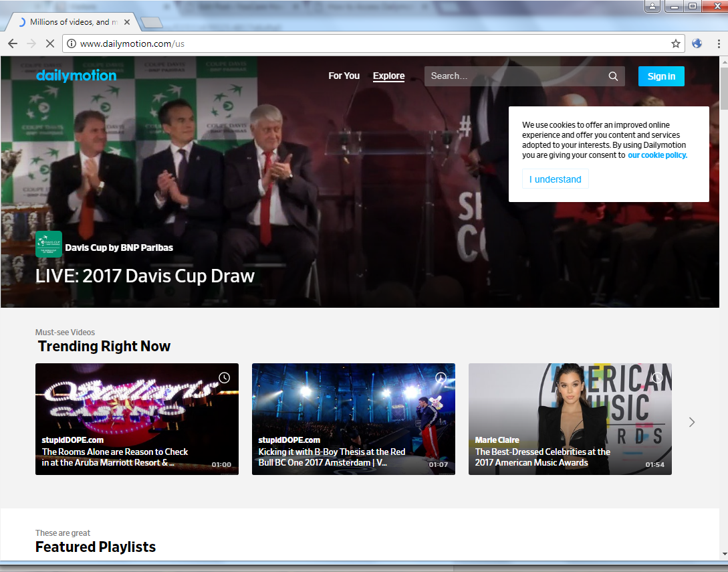Click the scrollbar down arrow
728x572 pixels.
click(724, 555)
